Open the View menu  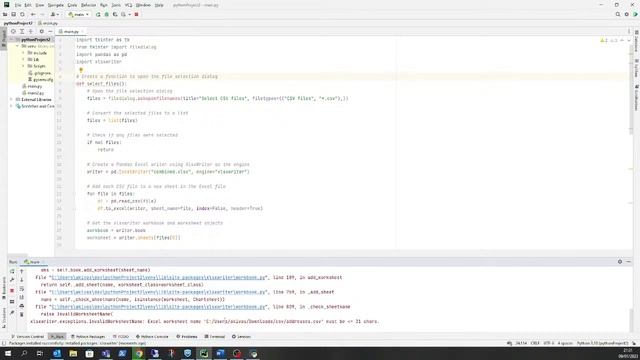pyautogui.click(x=40, y=5)
